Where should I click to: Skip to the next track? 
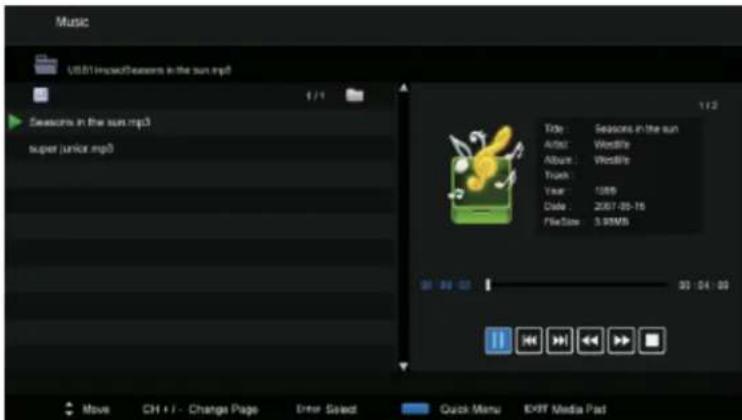[x=559, y=340]
